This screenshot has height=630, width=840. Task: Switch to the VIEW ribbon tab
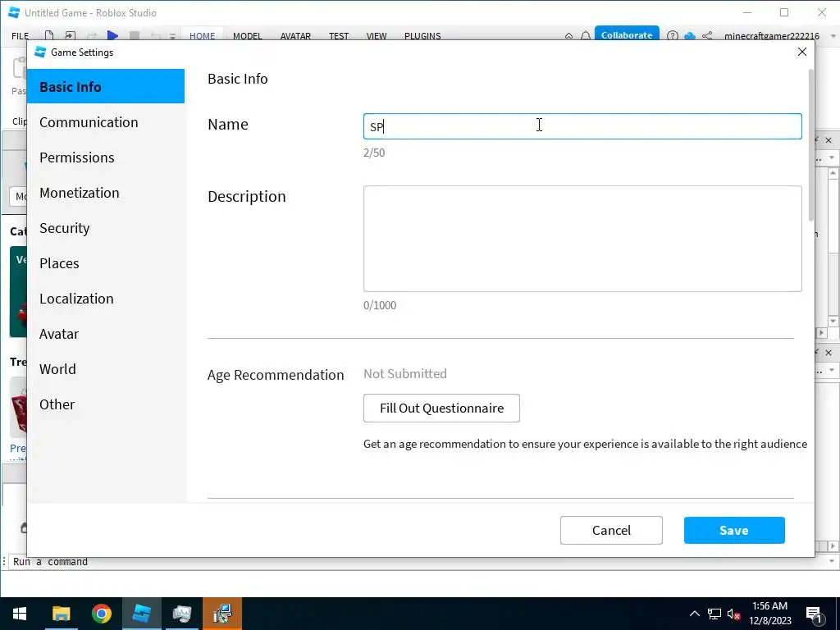377,36
